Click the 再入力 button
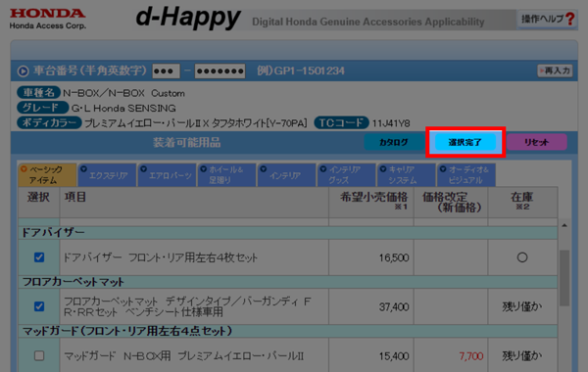This screenshot has width=588, height=372. (555, 70)
